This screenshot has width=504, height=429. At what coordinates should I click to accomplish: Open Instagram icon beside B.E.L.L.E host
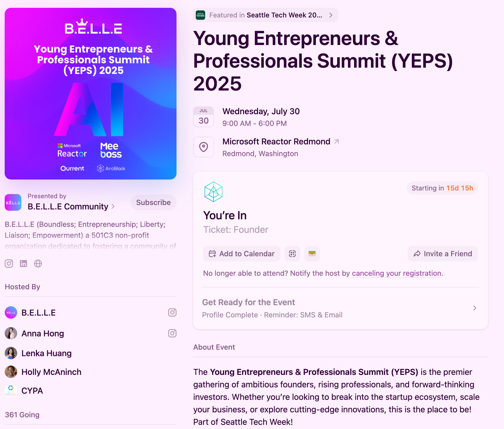pyautogui.click(x=172, y=312)
